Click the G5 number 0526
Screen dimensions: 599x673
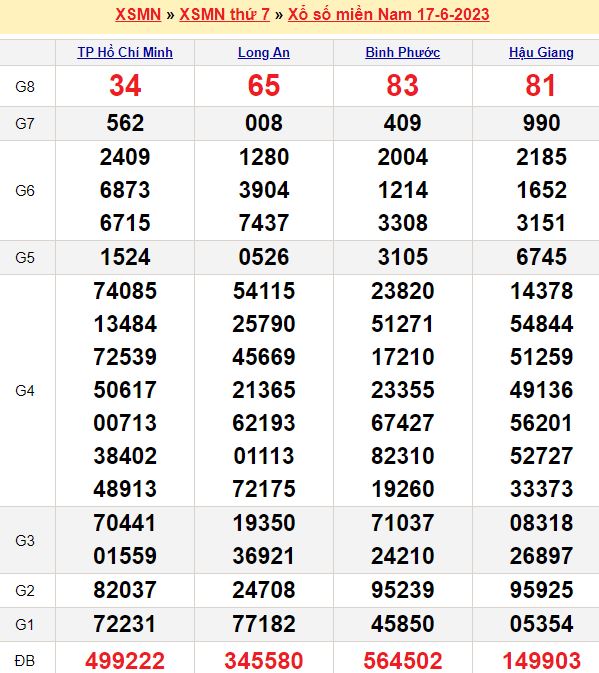263,257
